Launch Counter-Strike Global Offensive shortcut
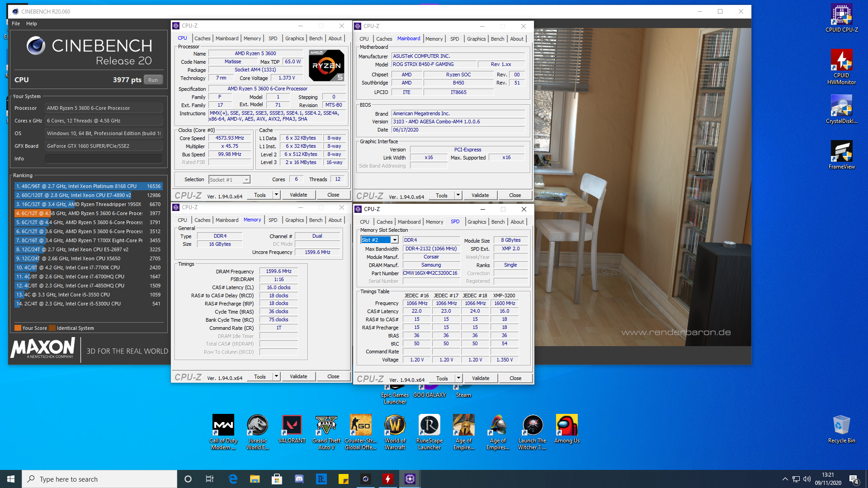 click(361, 432)
